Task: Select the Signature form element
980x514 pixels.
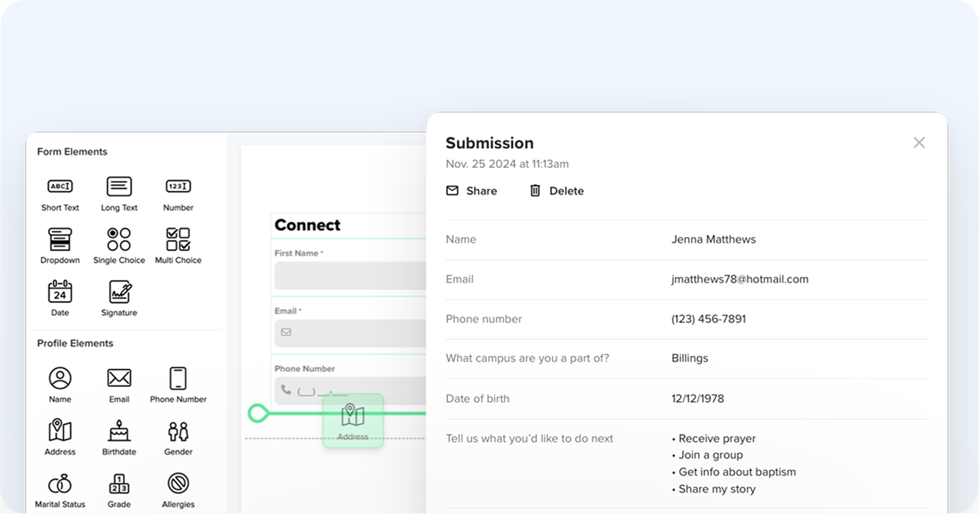Action: 119,299
